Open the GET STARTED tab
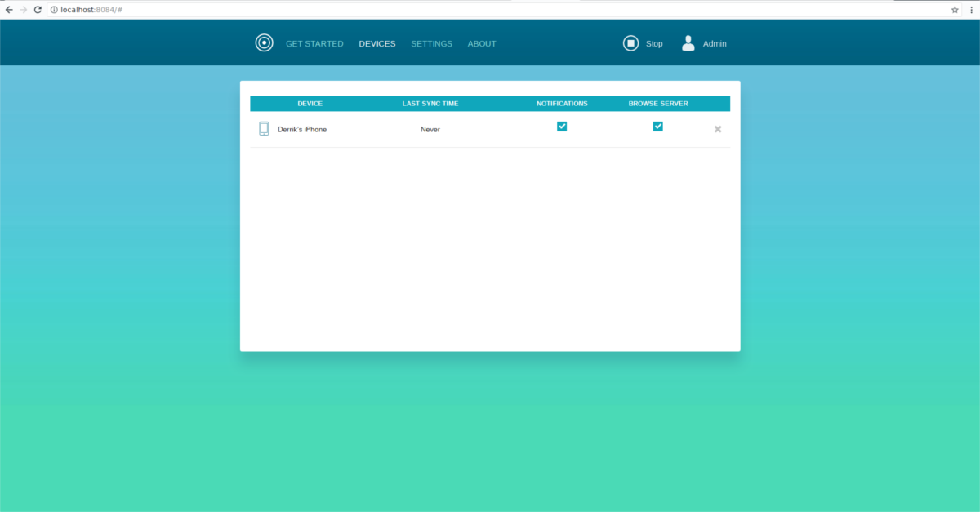The width and height of the screenshot is (980, 512). pos(314,44)
